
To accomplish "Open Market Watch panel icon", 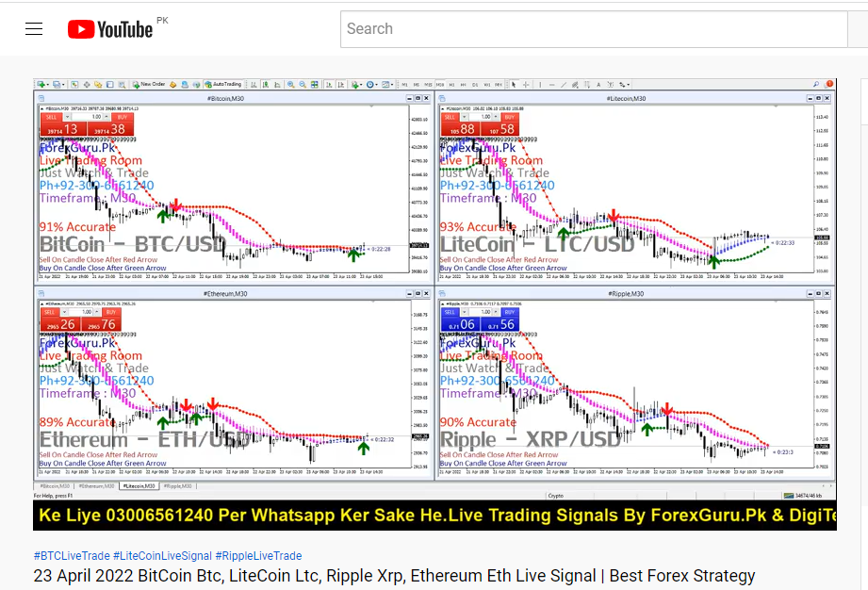I will 74,85.
